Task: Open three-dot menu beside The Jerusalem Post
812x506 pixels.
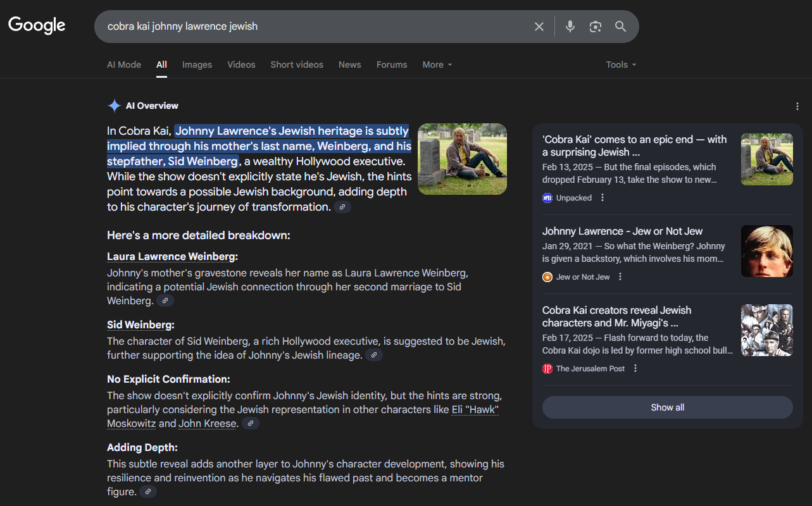Action: (635, 369)
